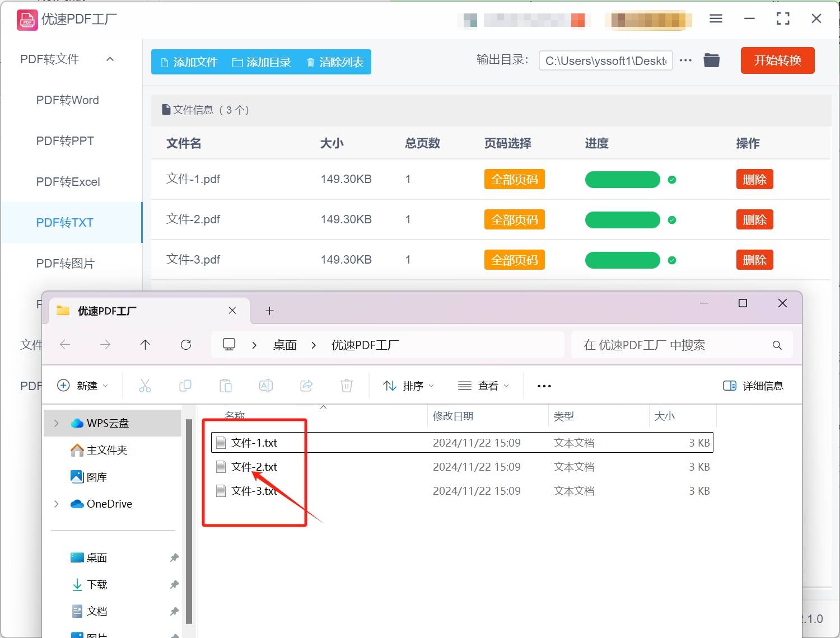The image size is (840, 638).
Task: Expand the chevron after 桌面 in breadcrumb
Action: coord(314,345)
